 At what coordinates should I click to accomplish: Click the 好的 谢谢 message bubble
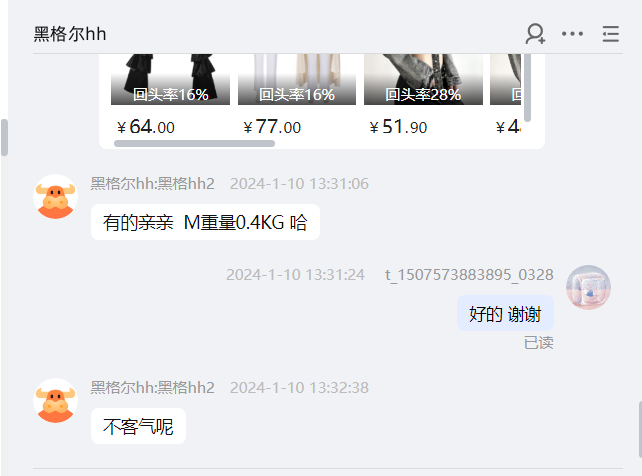pos(505,314)
